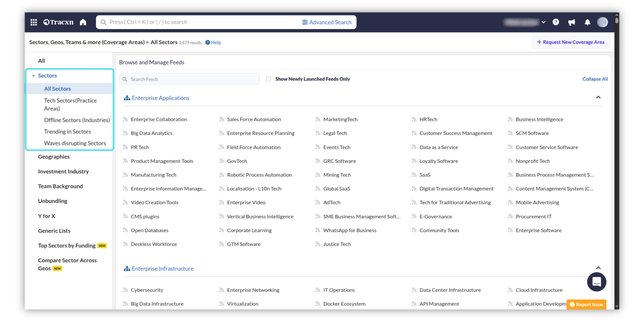Click the Collapse All link
Viewport: 644px width, 322px height.
(595, 79)
